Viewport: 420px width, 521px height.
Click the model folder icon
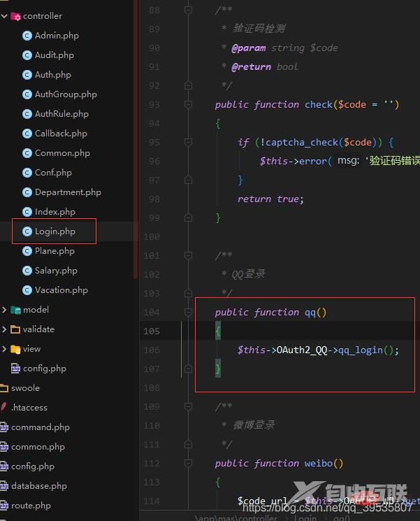[15, 310]
